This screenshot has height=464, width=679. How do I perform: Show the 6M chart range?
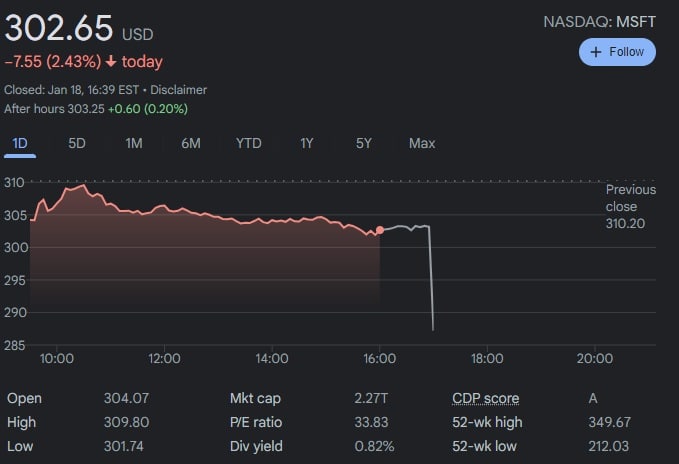pos(191,143)
